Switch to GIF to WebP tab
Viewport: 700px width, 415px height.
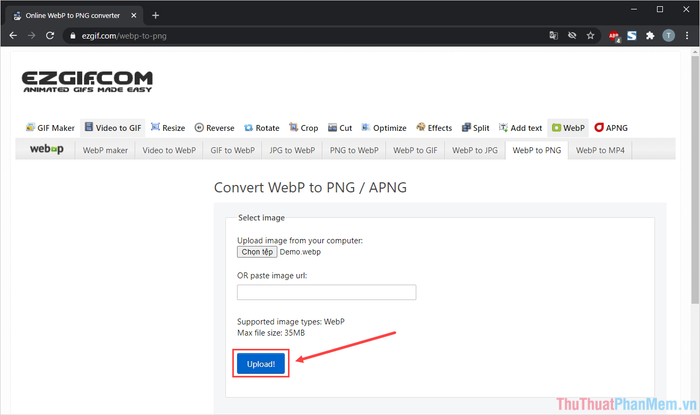[233, 150]
